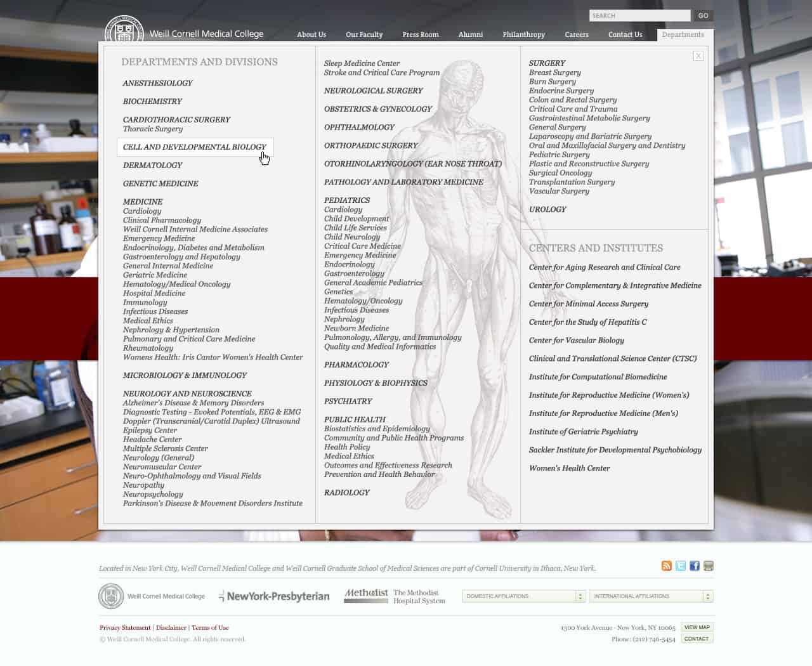The image size is (812, 666).
Task: Select Alumni in the top navigation
Action: coord(471,34)
